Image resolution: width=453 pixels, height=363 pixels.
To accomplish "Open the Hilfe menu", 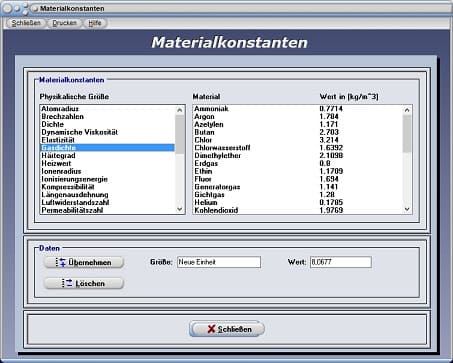I will click(95, 23).
